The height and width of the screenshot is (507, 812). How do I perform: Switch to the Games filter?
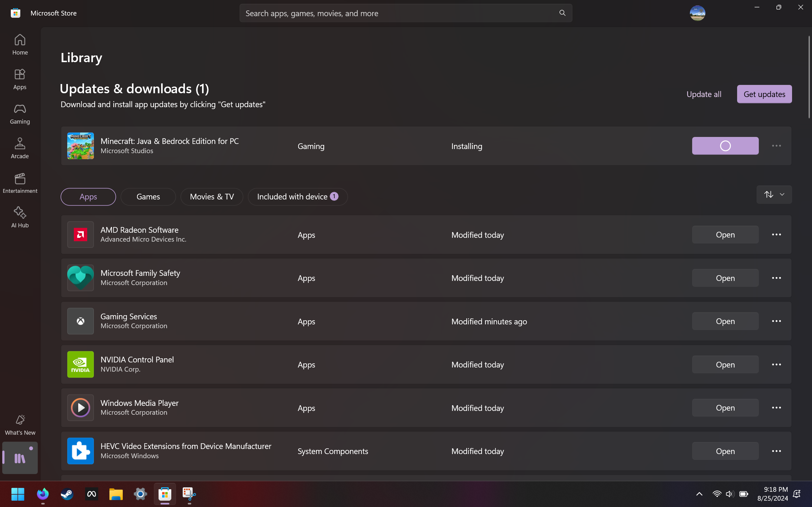(x=148, y=197)
